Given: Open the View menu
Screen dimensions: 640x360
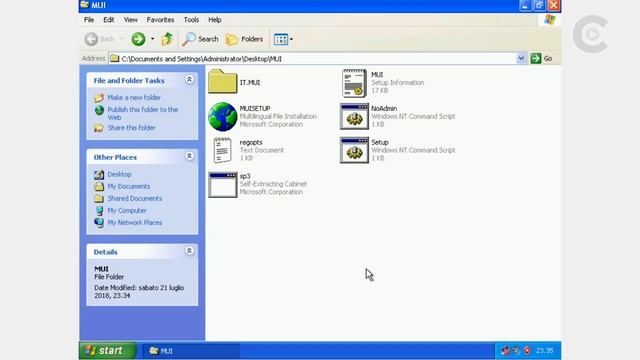Looking at the screenshot, I should coord(131,20).
